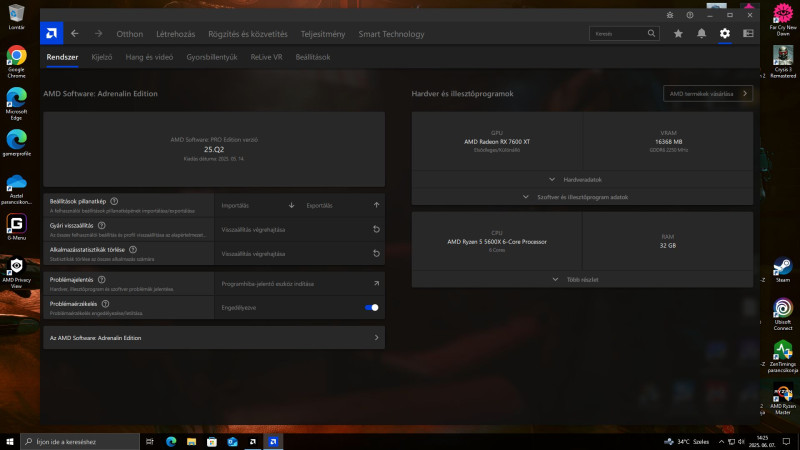
Task: Select the Gyorsbillentyűk tab
Action: click(212, 57)
